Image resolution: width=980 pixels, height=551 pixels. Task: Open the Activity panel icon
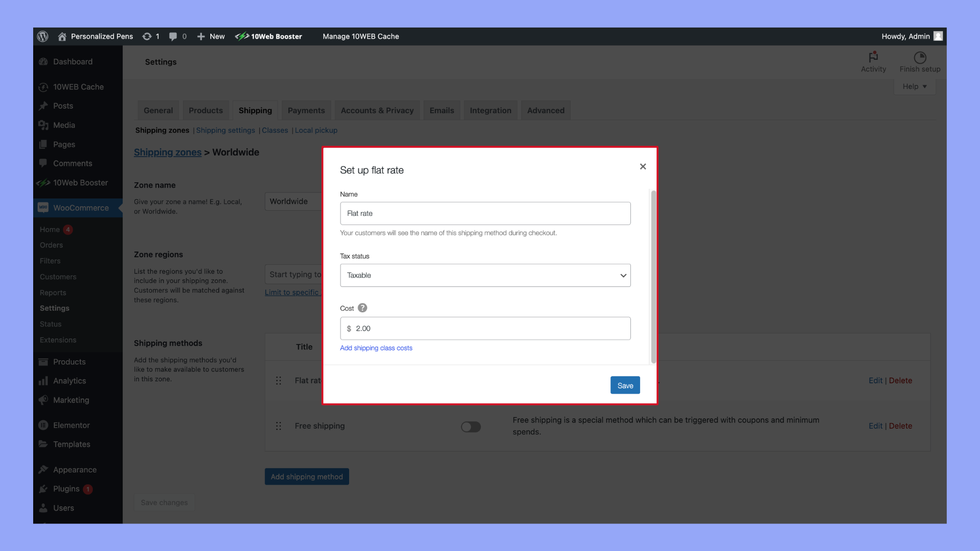click(x=873, y=57)
